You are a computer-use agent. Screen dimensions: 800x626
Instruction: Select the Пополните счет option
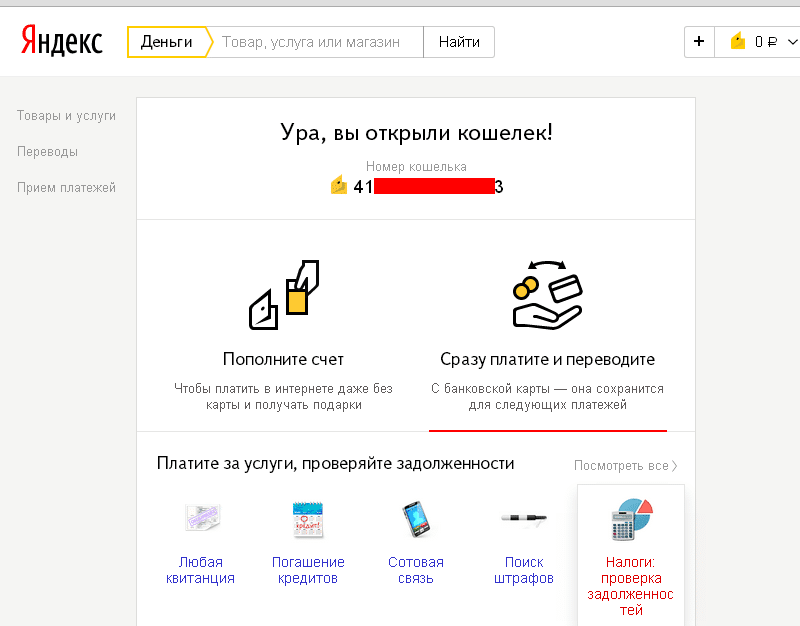coord(284,359)
